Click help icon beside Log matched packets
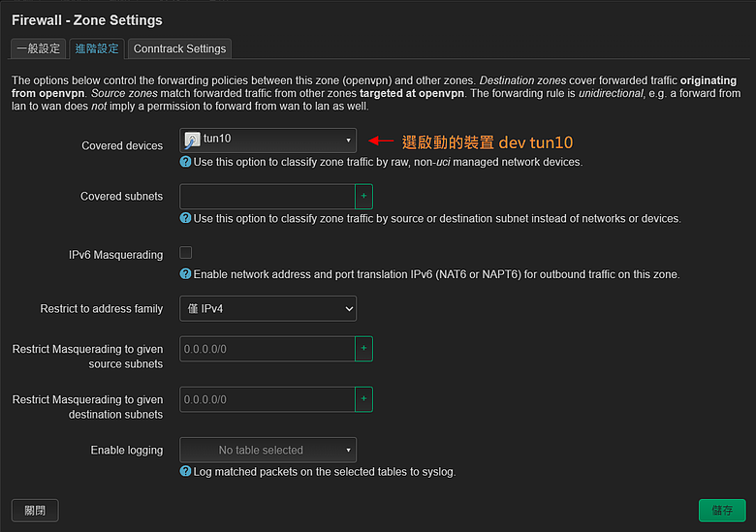This screenshot has height=532, width=756. (x=185, y=471)
